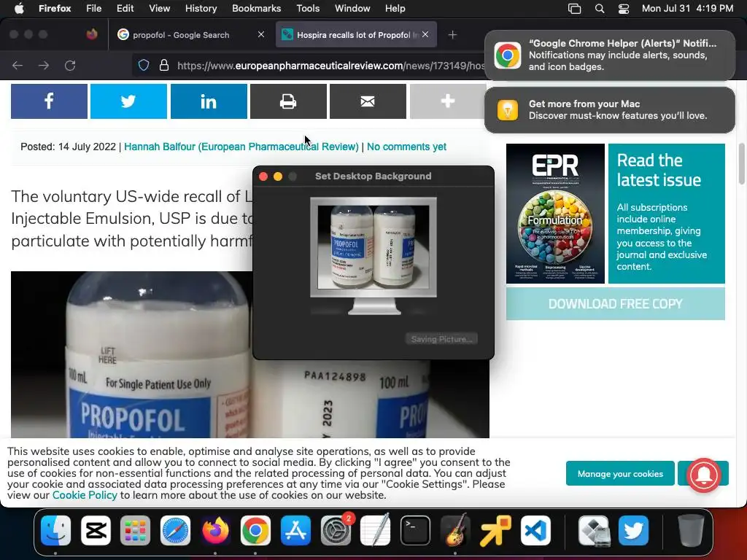Share article on LinkedIn
The width and height of the screenshot is (747, 560).
209,101
